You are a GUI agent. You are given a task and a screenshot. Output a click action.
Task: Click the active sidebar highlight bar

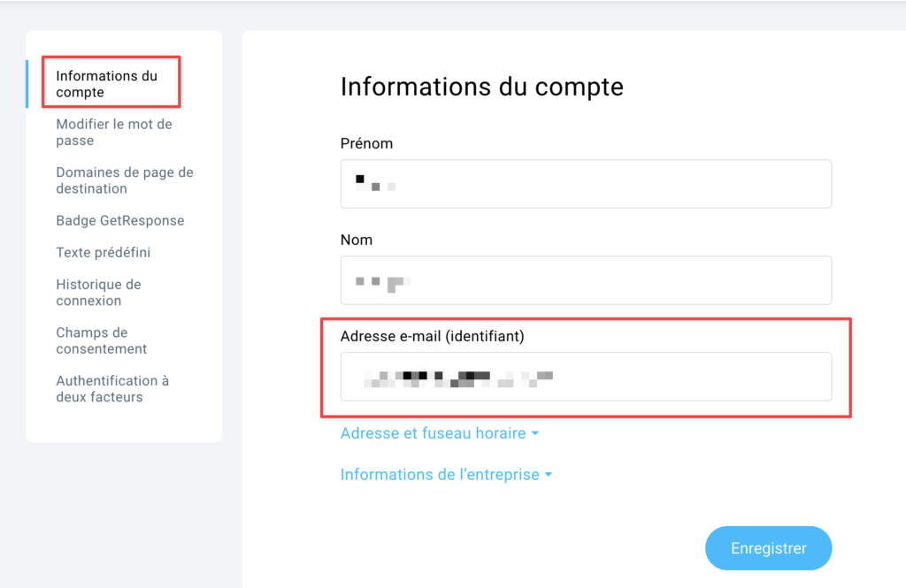[28, 82]
